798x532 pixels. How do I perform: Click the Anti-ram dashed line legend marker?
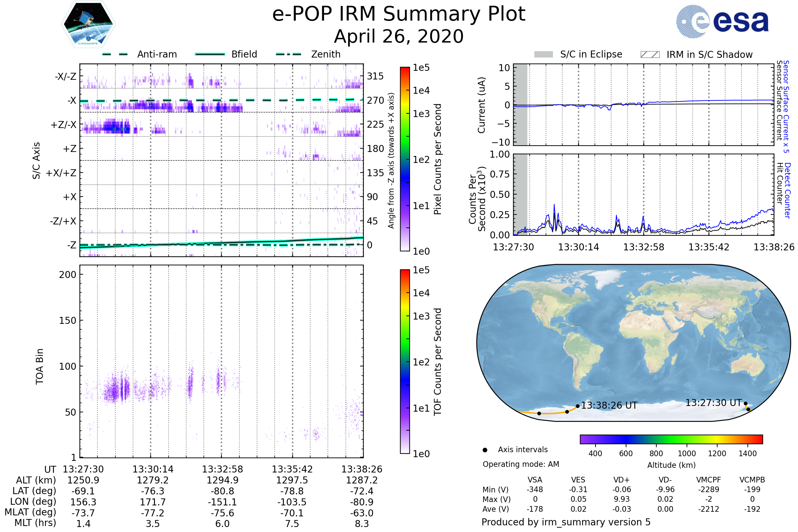pos(115,54)
